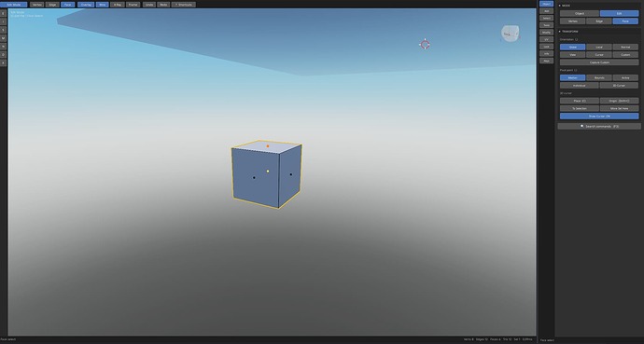Collapse the MODE section header

(599, 6)
